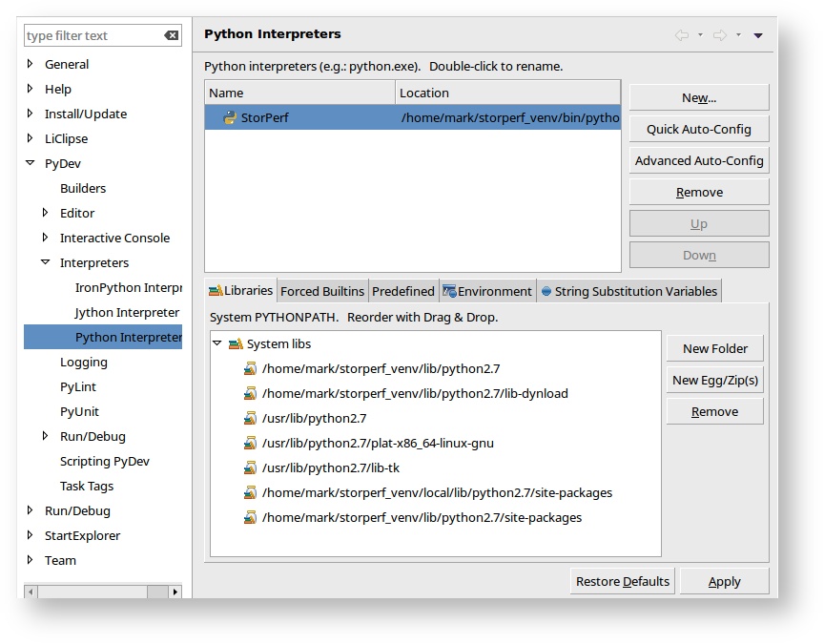
Task: Click the /usr/lib/python2.7/lib-tk library icon
Action: tap(251, 468)
